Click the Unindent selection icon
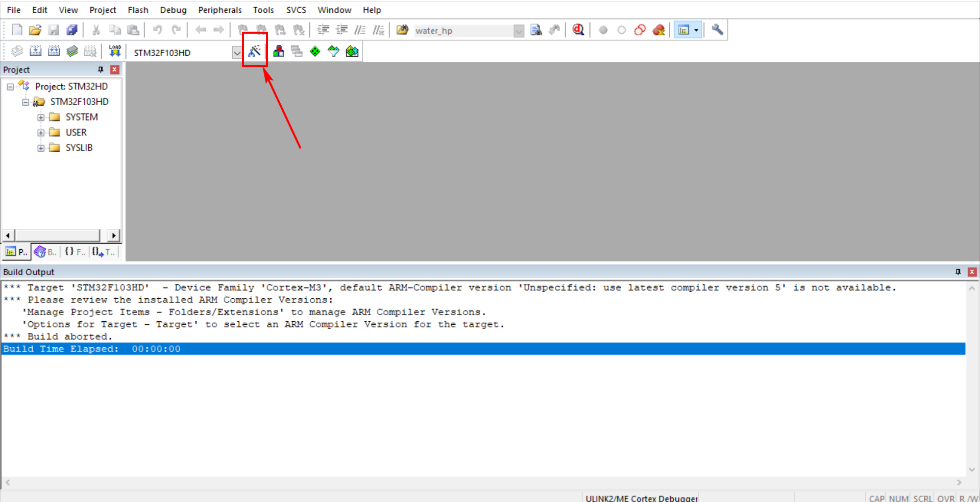This screenshot has height=502, width=980. (x=341, y=30)
